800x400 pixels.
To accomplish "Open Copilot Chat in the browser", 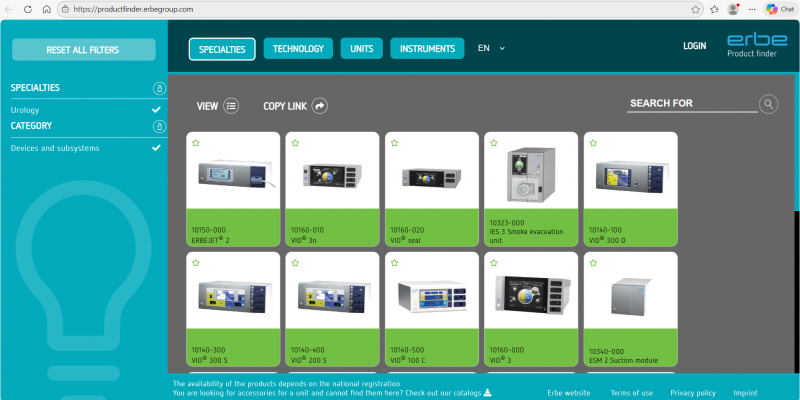I will pos(780,9).
